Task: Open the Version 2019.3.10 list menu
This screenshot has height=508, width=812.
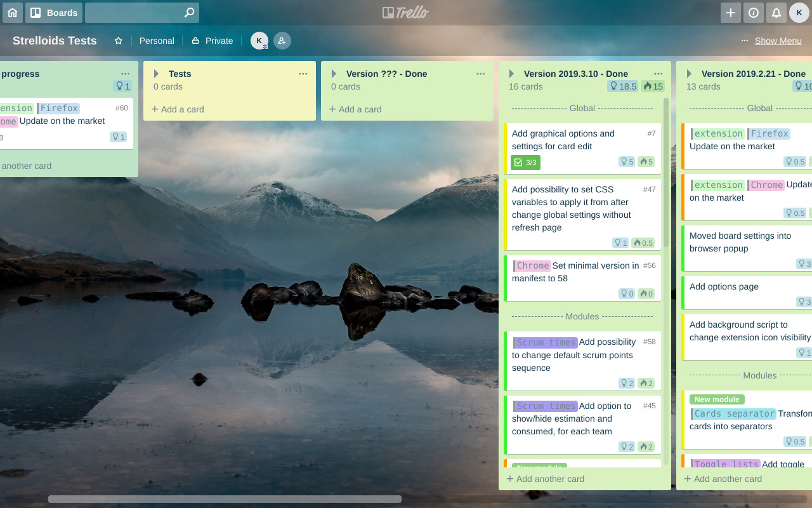Action: point(658,74)
